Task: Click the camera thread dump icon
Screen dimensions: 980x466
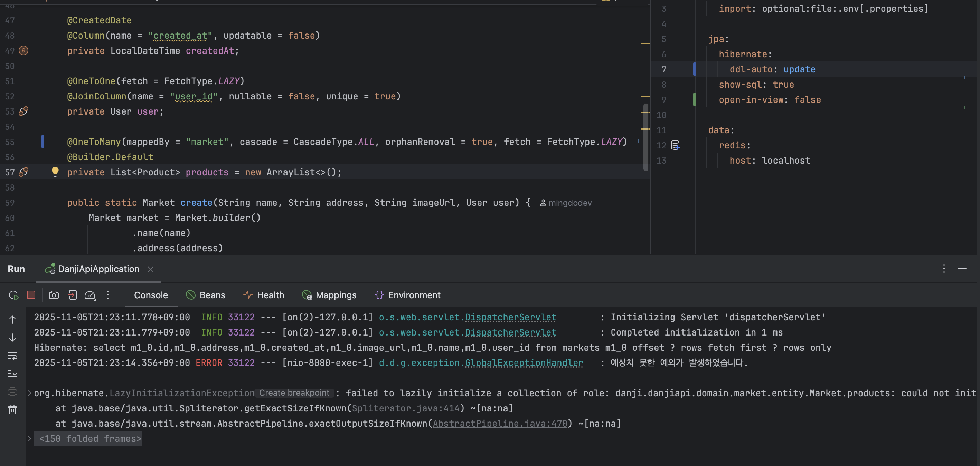Action: 54,295
